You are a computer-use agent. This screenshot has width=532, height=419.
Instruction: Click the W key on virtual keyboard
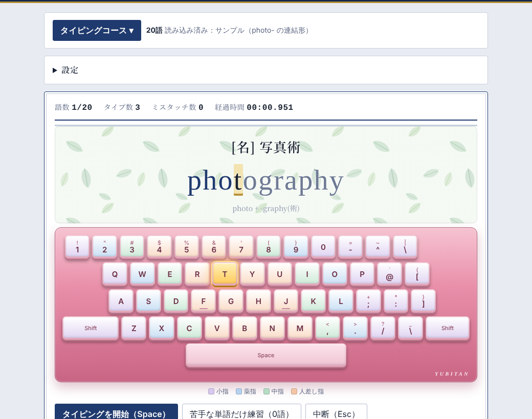pos(142,274)
